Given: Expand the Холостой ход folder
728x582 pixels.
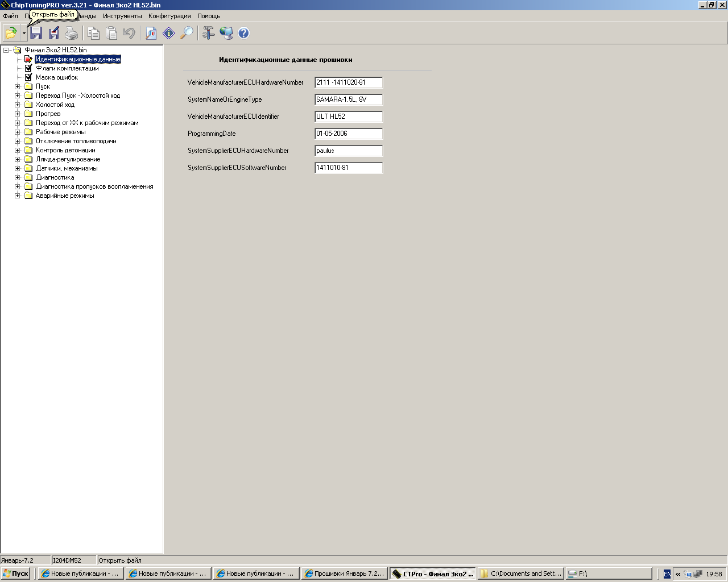Looking at the screenshot, I should coord(18,105).
